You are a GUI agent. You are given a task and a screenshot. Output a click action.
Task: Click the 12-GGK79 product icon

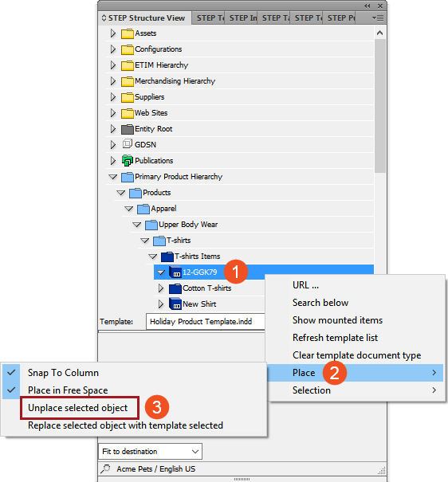coord(175,272)
